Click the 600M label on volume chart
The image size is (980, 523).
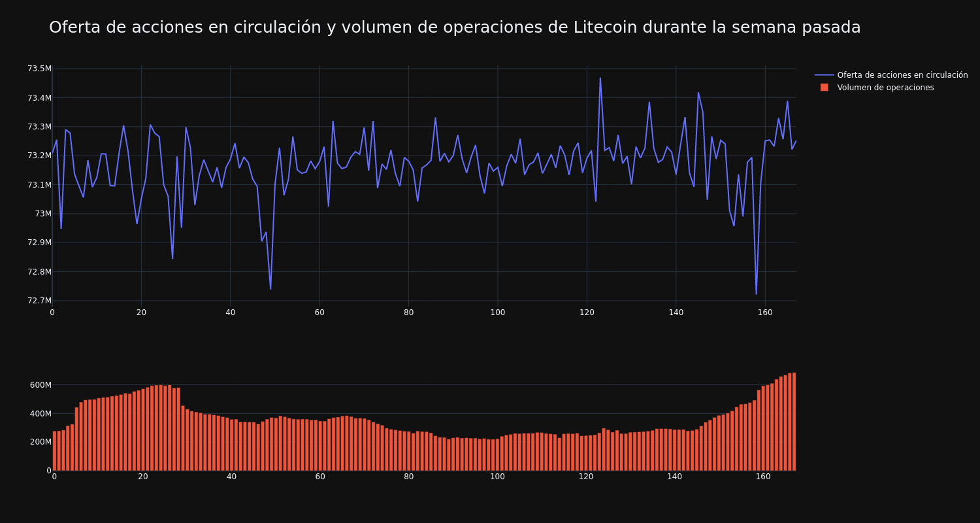40,385
